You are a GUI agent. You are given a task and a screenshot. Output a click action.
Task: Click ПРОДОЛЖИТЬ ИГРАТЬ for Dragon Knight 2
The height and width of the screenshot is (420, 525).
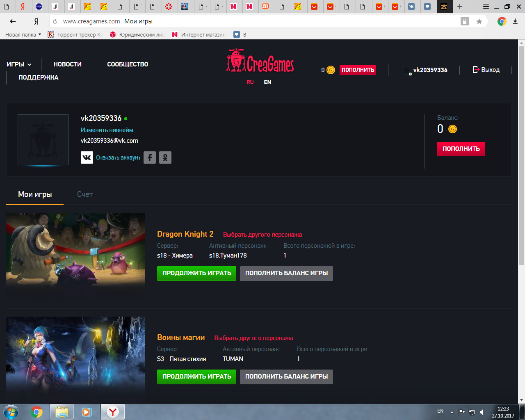(x=196, y=273)
